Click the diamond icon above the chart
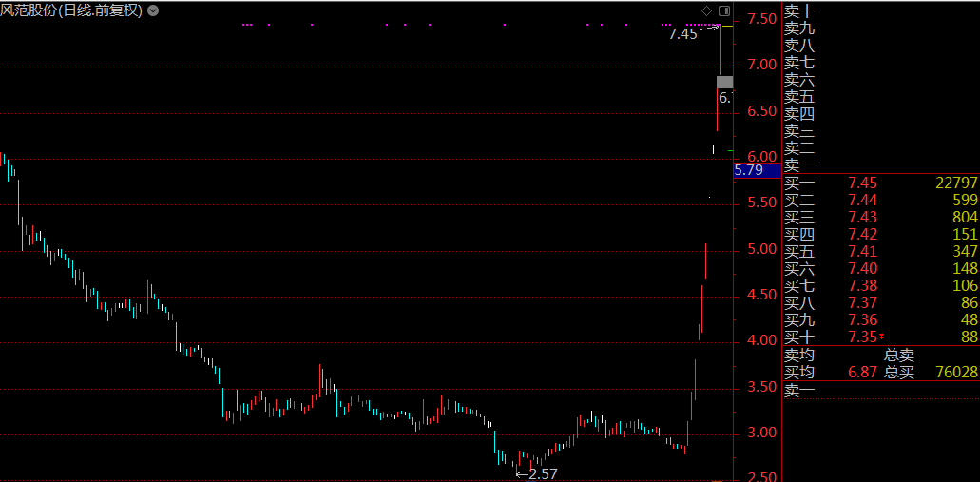Screen dimensions: 980x482 click(706, 10)
